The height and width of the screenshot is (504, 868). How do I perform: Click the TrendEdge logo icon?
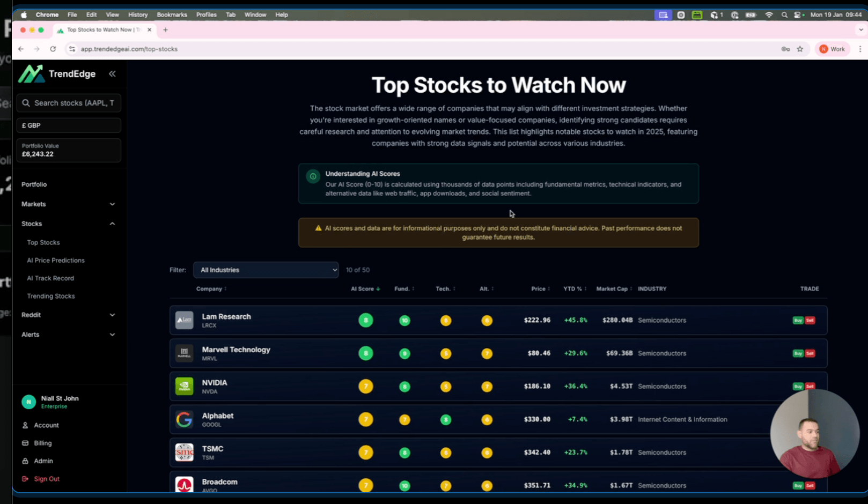[x=31, y=74]
